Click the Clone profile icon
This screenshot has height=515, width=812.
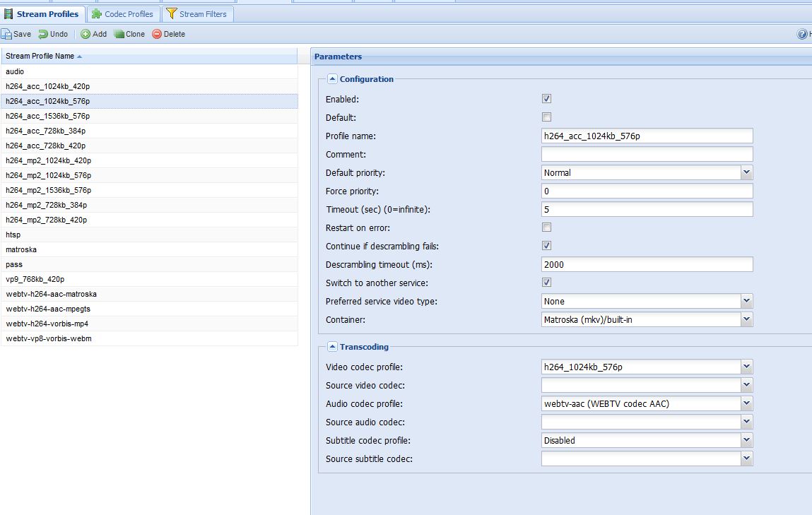[x=119, y=34]
